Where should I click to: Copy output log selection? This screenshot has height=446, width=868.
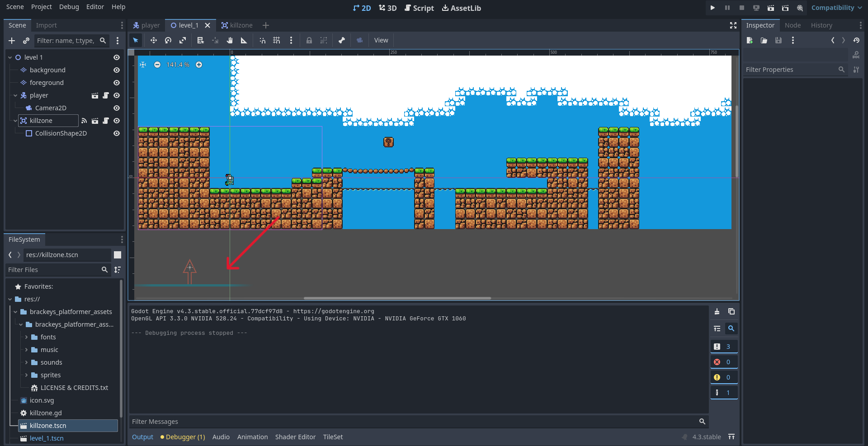click(x=731, y=311)
